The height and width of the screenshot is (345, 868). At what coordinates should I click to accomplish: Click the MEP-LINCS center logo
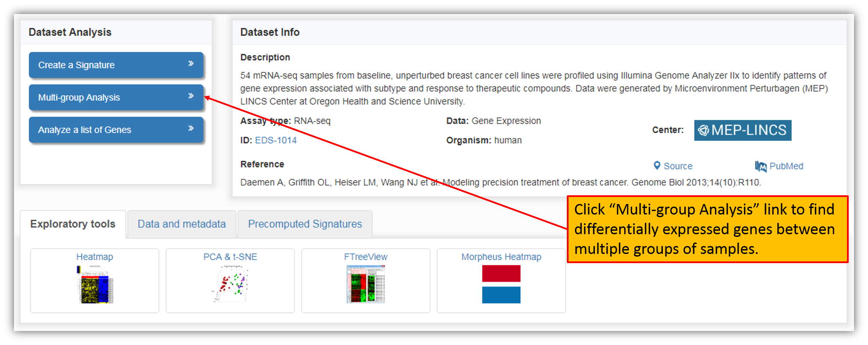pyautogui.click(x=743, y=130)
